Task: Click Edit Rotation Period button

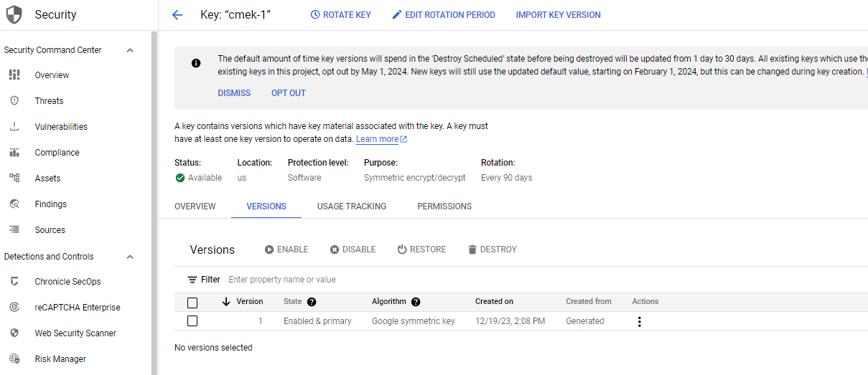Action: 444,14
